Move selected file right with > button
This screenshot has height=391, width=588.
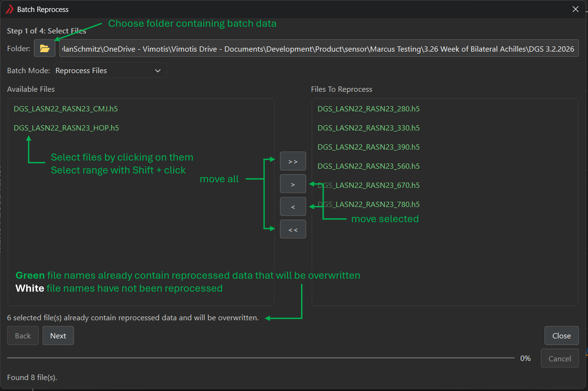tap(293, 184)
